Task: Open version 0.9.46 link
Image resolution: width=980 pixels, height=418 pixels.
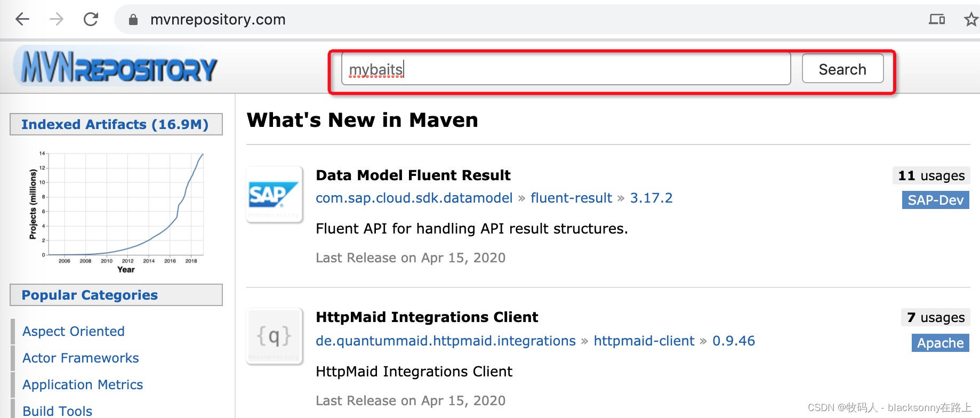Action: click(x=734, y=341)
